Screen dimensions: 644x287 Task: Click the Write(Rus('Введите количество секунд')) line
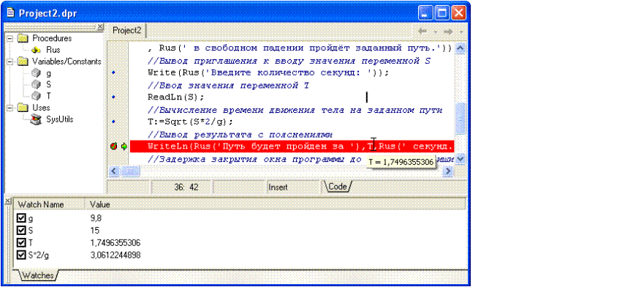click(268, 72)
